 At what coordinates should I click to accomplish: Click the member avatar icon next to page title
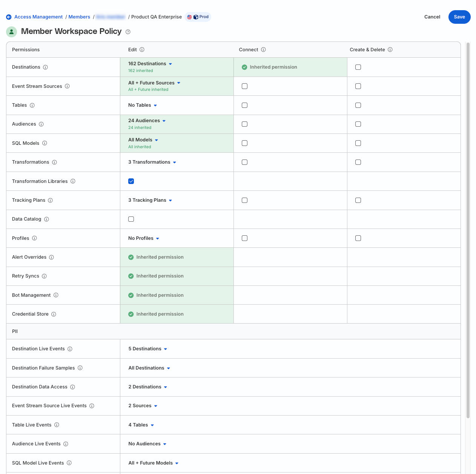11,32
